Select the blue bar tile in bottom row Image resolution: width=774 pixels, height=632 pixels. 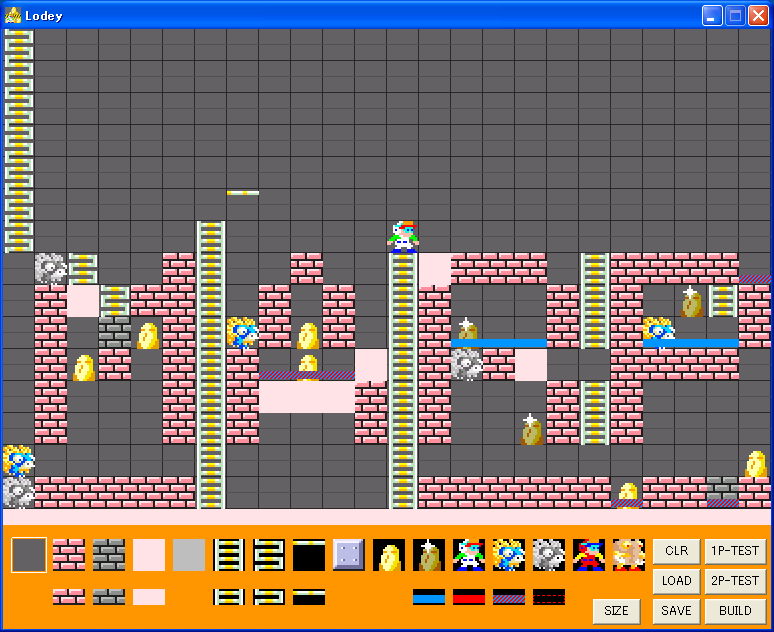click(x=429, y=597)
